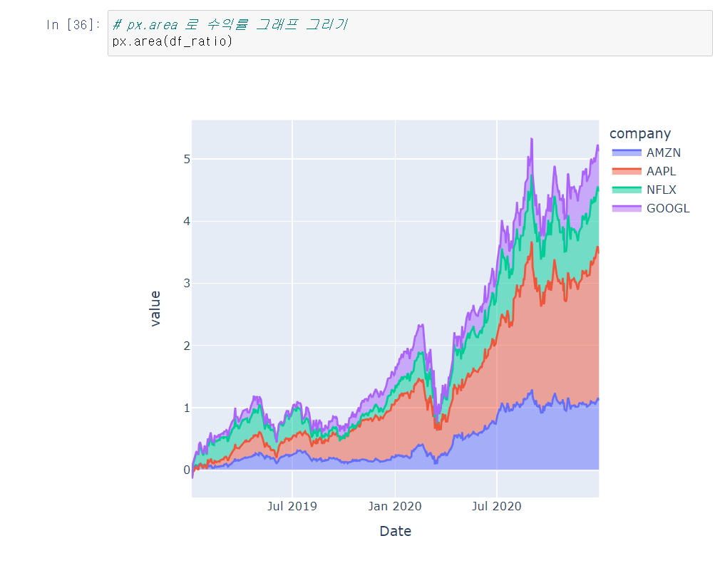Click the y-axis tick label 4
This screenshot has width=720, height=588.
pyautogui.click(x=187, y=221)
